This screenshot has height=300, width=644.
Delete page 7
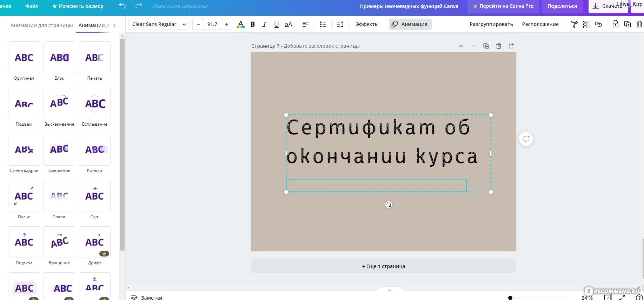pos(499,46)
